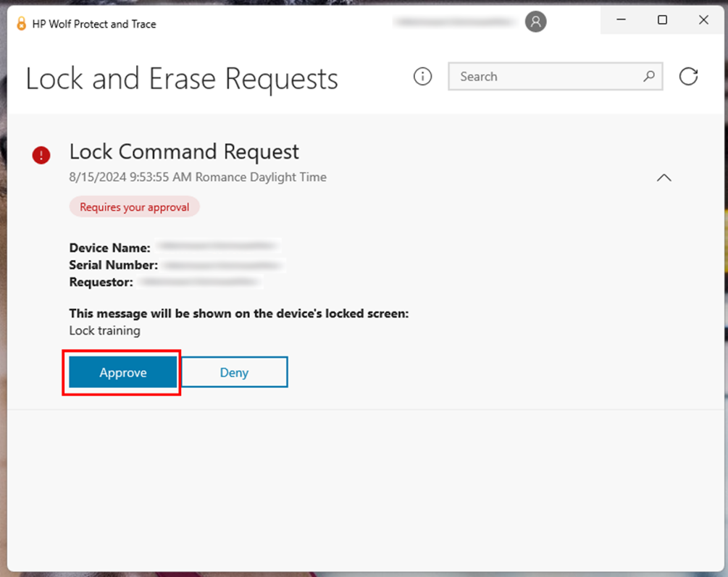
Task: Collapse the request using the upward arrow
Action: [x=664, y=177]
